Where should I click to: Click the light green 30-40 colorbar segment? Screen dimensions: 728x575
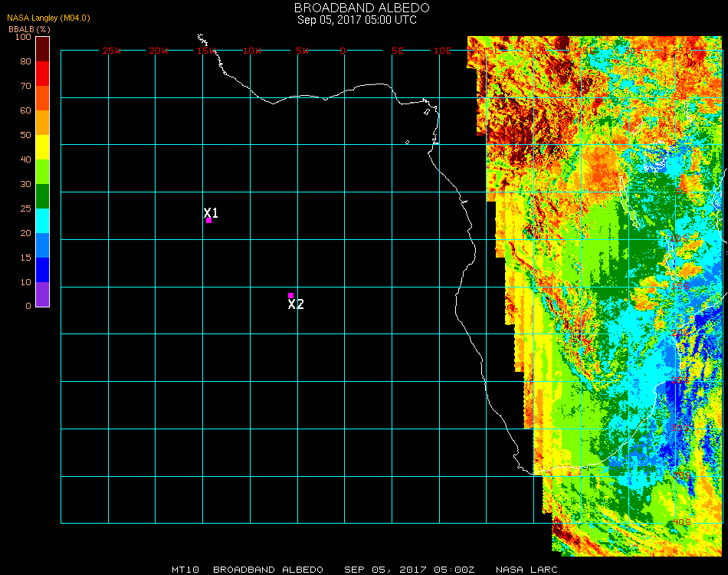[x=43, y=172]
